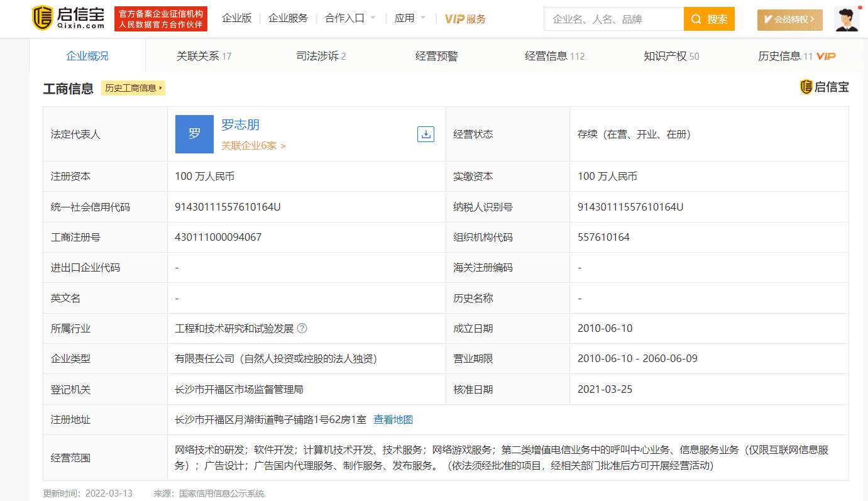Switch to the 企业概况 tab
The height and width of the screenshot is (501, 868).
pyautogui.click(x=87, y=56)
